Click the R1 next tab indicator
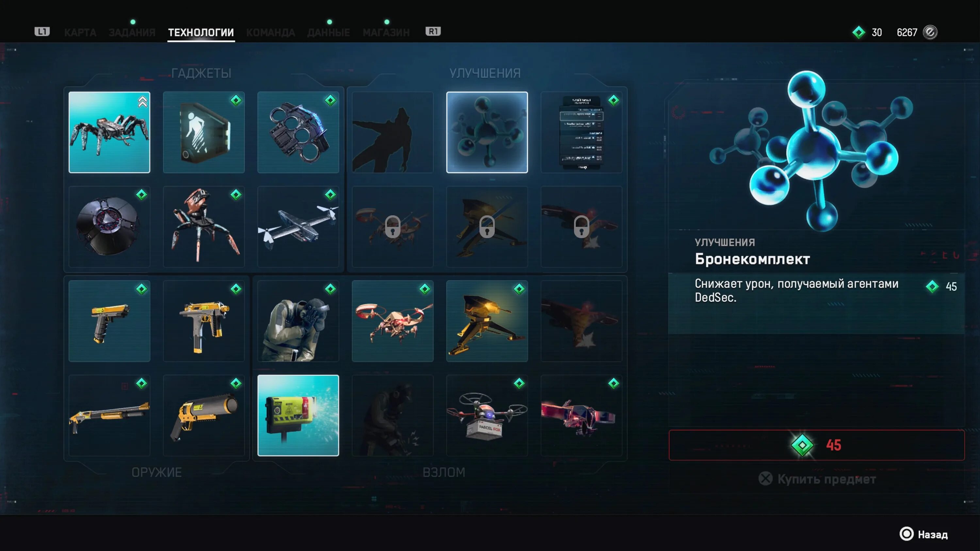This screenshot has width=980, height=551. coord(433,32)
